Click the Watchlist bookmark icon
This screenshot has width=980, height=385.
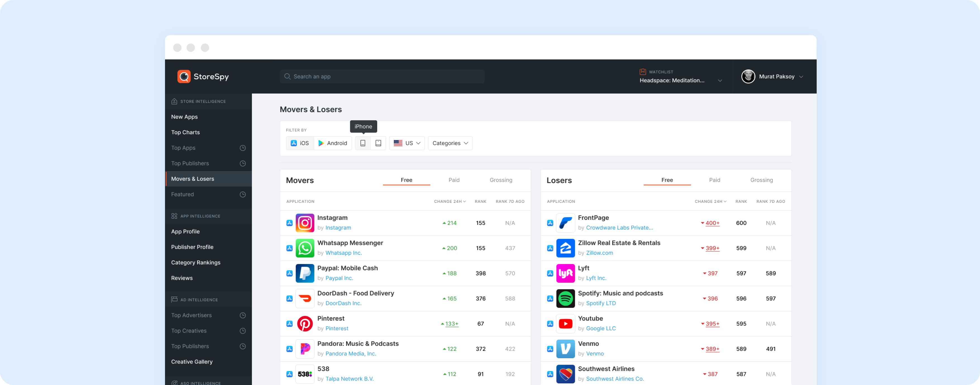click(642, 71)
